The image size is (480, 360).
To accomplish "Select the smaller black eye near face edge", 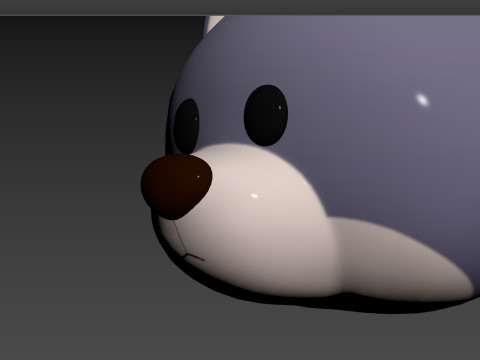I will tap(186, 126).
